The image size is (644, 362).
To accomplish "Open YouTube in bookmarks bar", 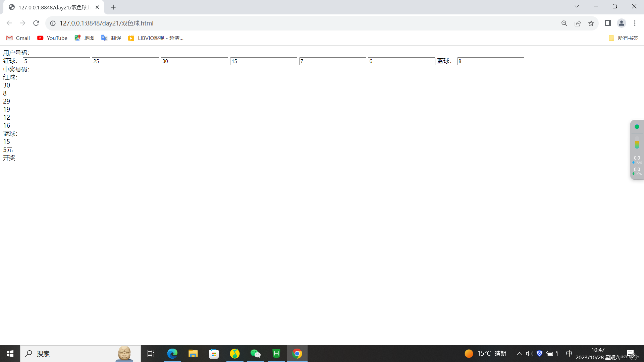I will point(52,38).
